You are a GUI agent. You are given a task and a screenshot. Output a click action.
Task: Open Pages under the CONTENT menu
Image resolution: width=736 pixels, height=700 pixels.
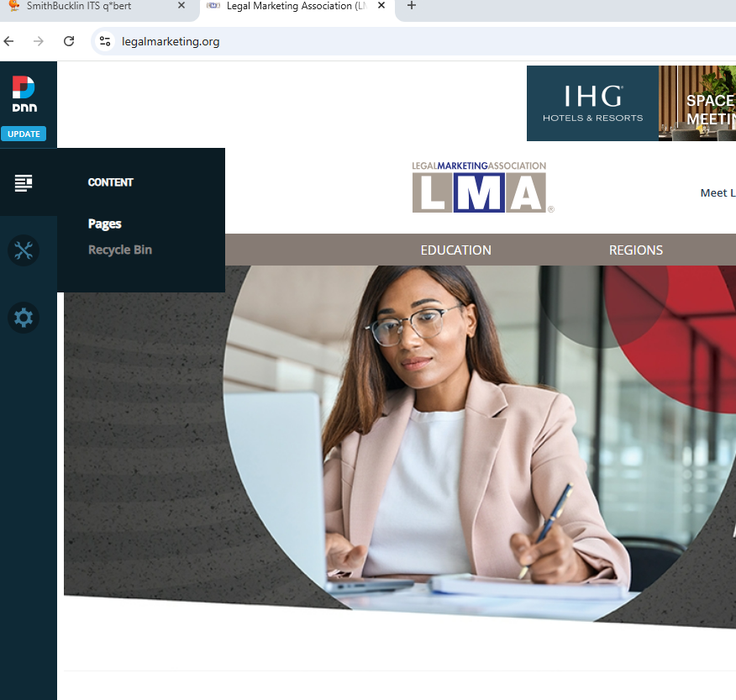tap(104, 224)
